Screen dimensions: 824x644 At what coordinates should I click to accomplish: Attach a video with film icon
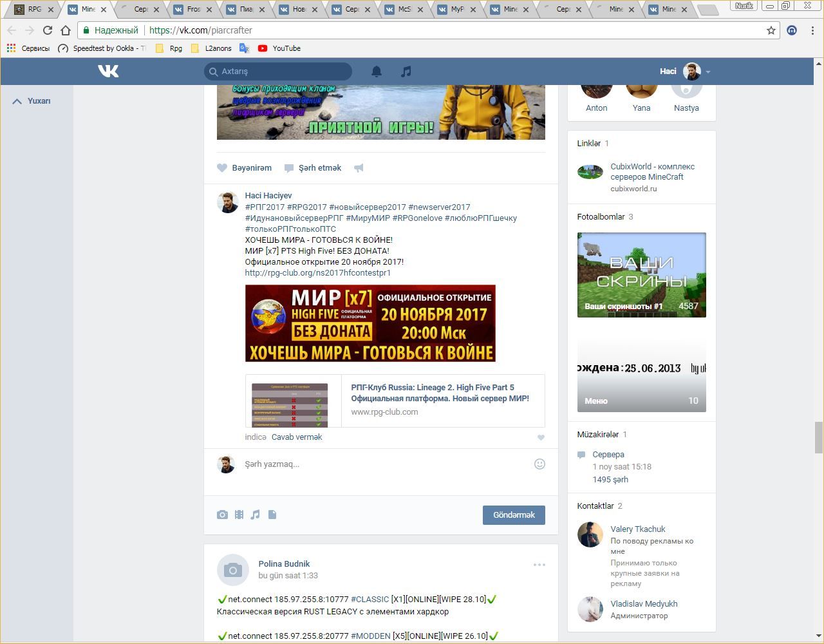point(239,515)
